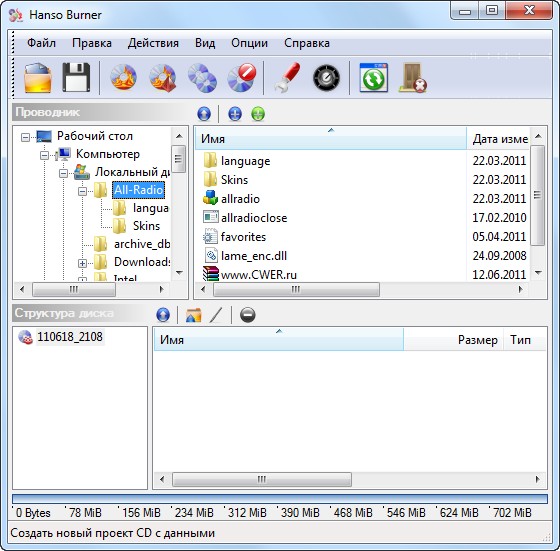This screenshot has height=551, width=560.
Task: Sort disc contents by Размер column
Action: pyautogui.click(x=454, y=340)
